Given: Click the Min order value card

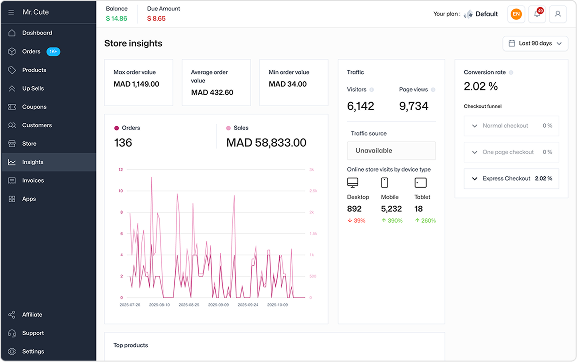Looking at the screenshot, I should 294,82.
